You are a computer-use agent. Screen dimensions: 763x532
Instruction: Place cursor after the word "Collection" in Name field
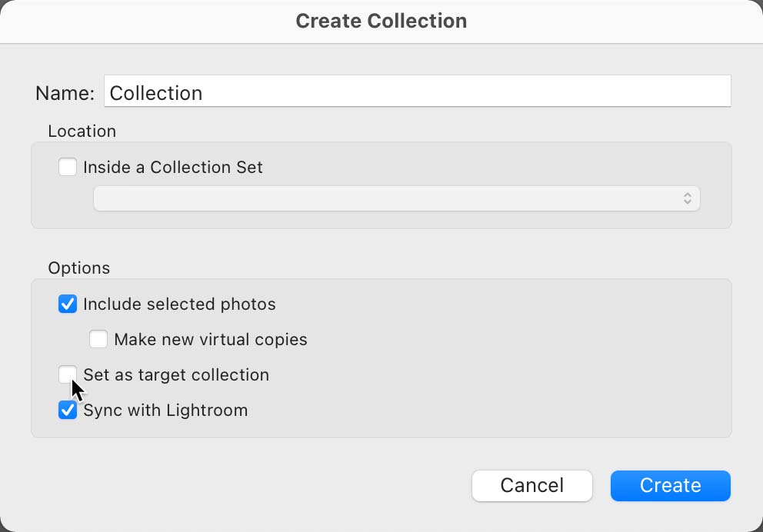(x=203, y=93)
